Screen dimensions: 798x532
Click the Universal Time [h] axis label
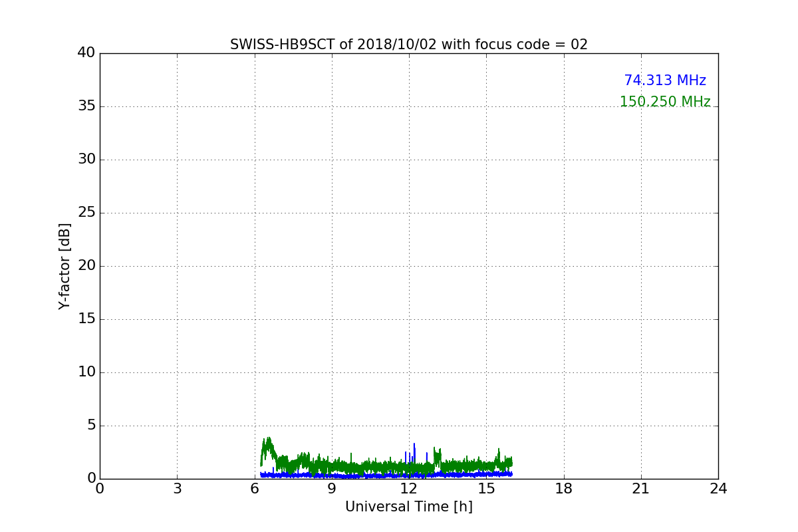(408, 507)
